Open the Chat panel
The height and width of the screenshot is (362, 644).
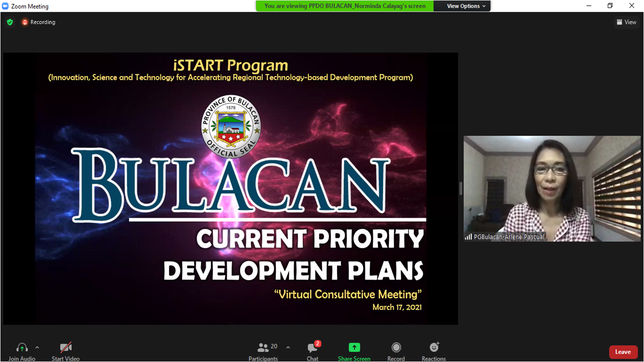pos(313,351)
